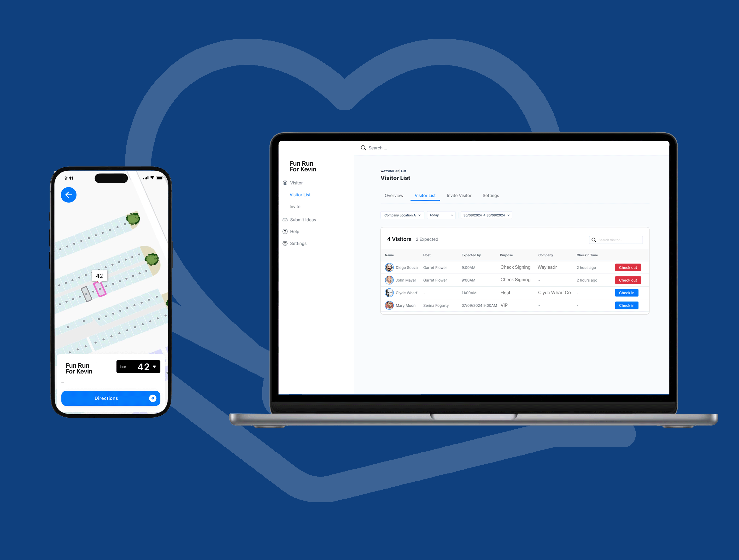739x560 pixels.
Task: Click Check in for Clyde Wharf
Action: click(626, 293)
